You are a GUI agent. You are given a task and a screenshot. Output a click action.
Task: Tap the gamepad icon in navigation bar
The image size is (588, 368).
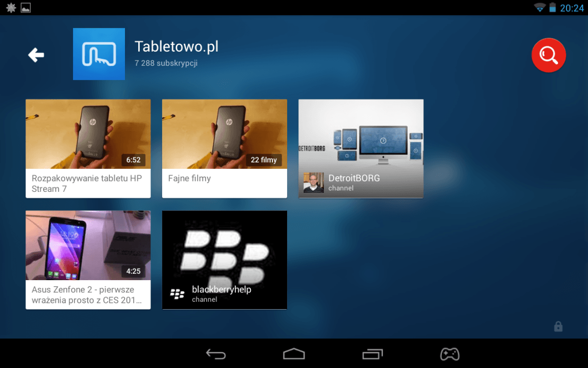point(450,354)
